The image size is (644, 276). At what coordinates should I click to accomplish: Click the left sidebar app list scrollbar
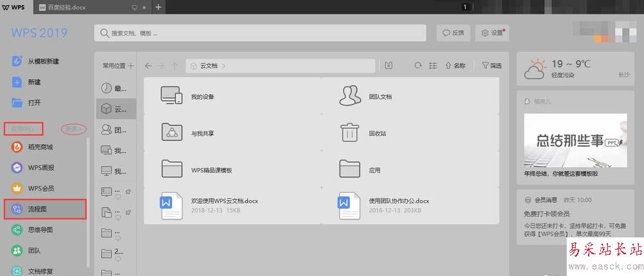(x=88, y=203)
